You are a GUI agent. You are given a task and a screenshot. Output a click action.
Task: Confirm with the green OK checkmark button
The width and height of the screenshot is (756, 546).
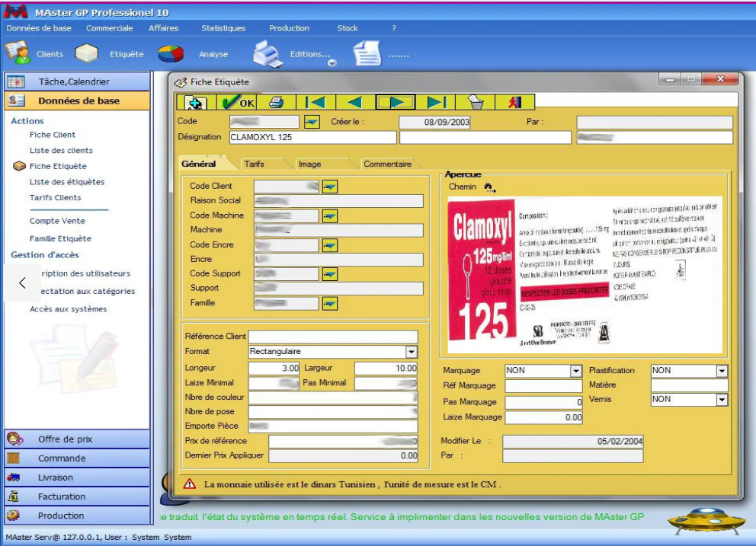[240, 101]
